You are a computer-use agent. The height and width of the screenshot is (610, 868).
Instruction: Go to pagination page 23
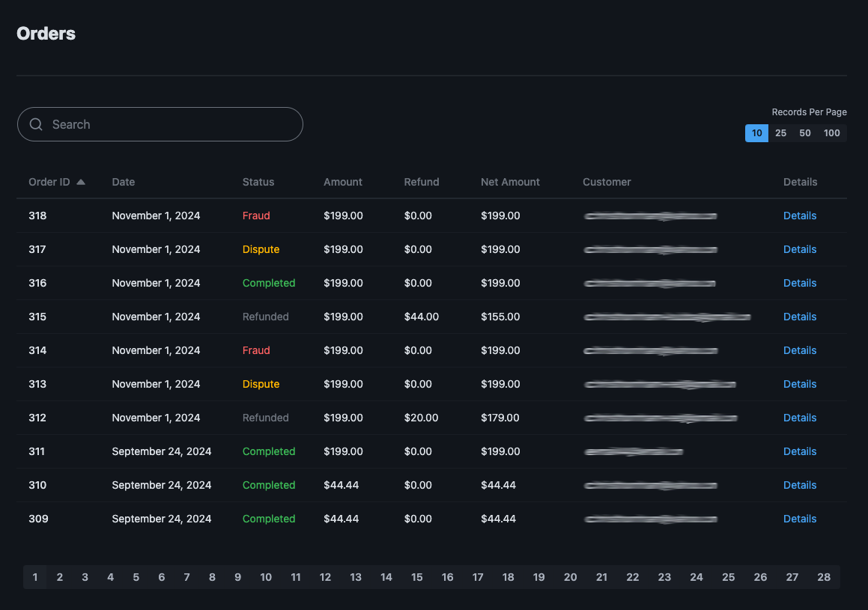[664, 577]
